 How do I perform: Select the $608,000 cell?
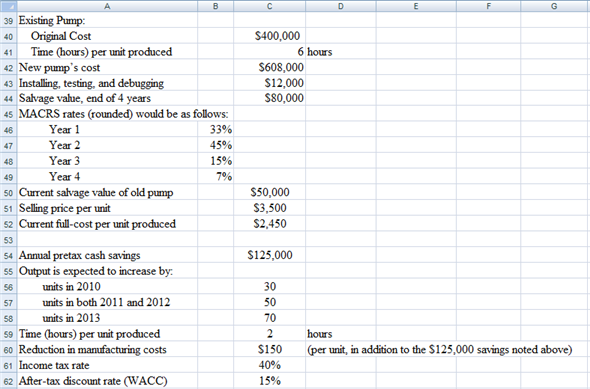point(269,67)
